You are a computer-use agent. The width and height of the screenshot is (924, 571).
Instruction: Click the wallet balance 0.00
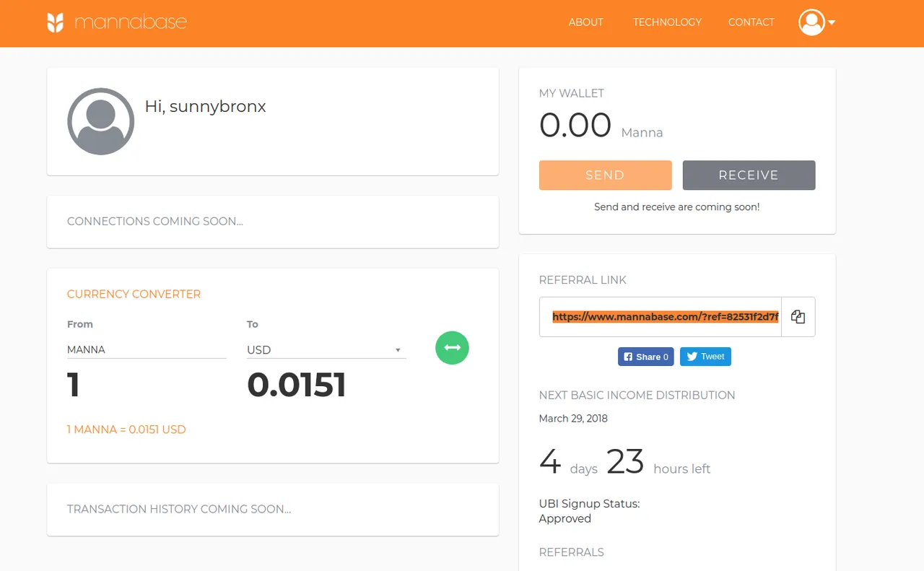(575, 125)
